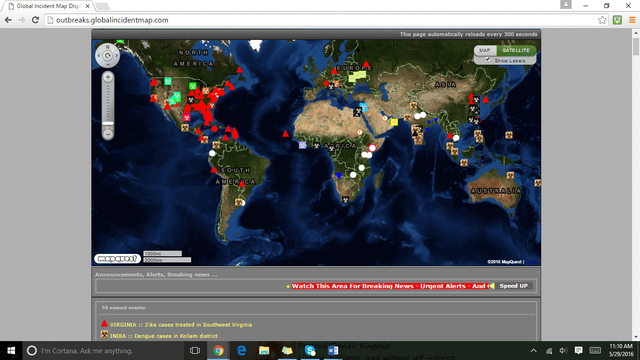Viewport: 640px width, 360px height.
Task: Open the red triangle marker in Paraguay
Action: tap(242, 184)
